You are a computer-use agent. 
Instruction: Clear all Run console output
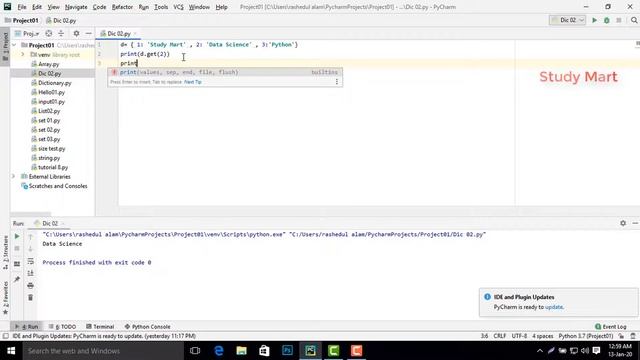pos(30,298)
